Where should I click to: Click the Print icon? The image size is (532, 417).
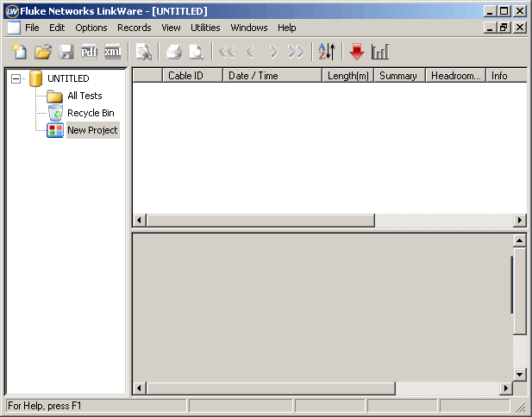(x=173, y=52)
